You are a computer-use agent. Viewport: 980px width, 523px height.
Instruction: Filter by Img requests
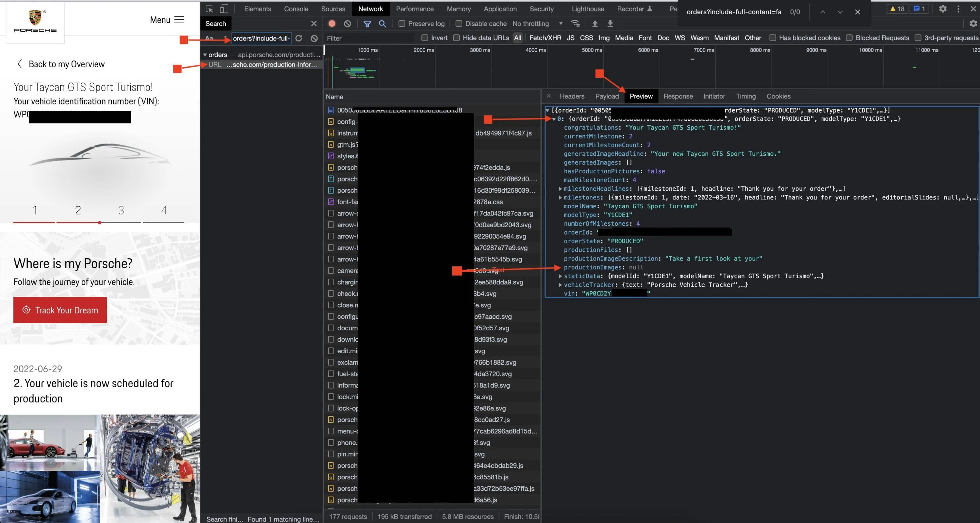pyautogui.click(x=604, y=38)
